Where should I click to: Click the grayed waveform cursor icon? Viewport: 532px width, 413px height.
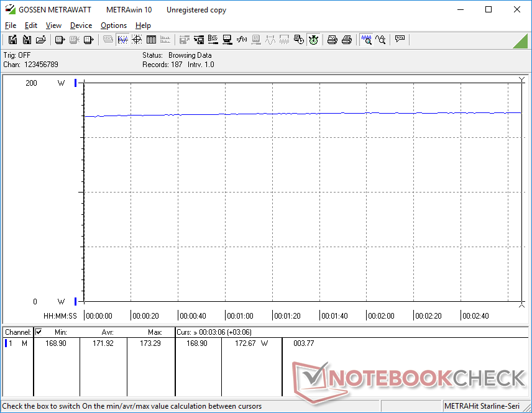tap(270, 40)
